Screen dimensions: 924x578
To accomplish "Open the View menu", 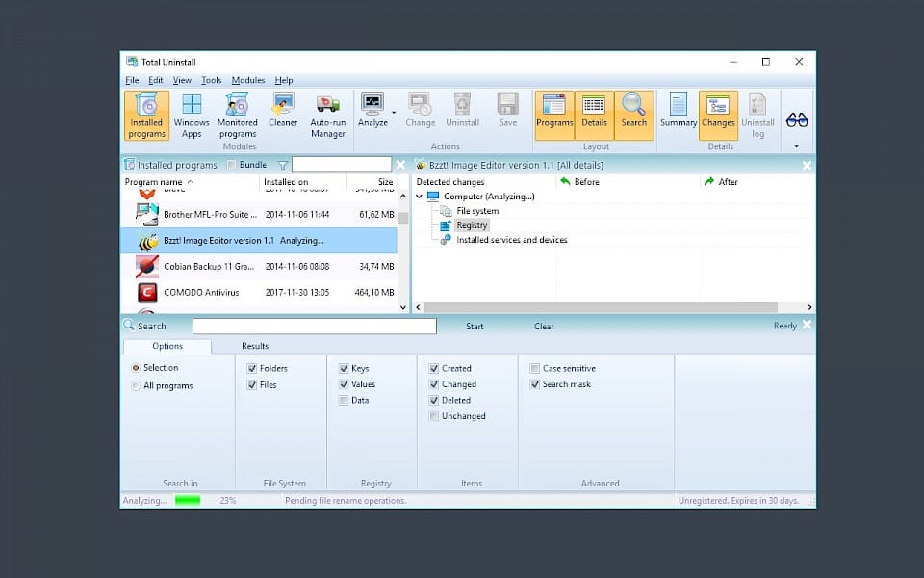I will tap(182, 80).
